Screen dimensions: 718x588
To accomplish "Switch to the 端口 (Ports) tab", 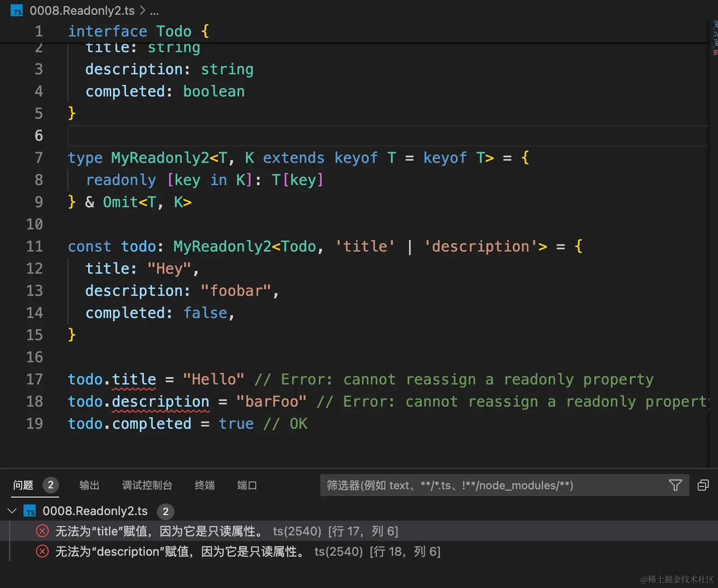I will point(247,485).
